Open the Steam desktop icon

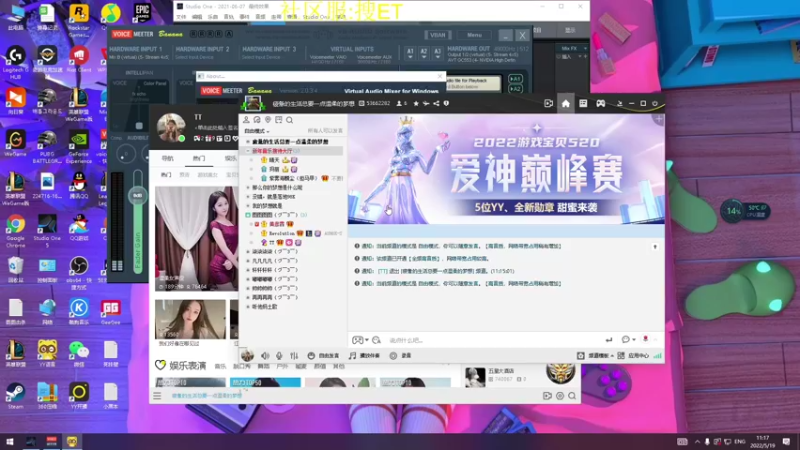click(x=15, y=395)
